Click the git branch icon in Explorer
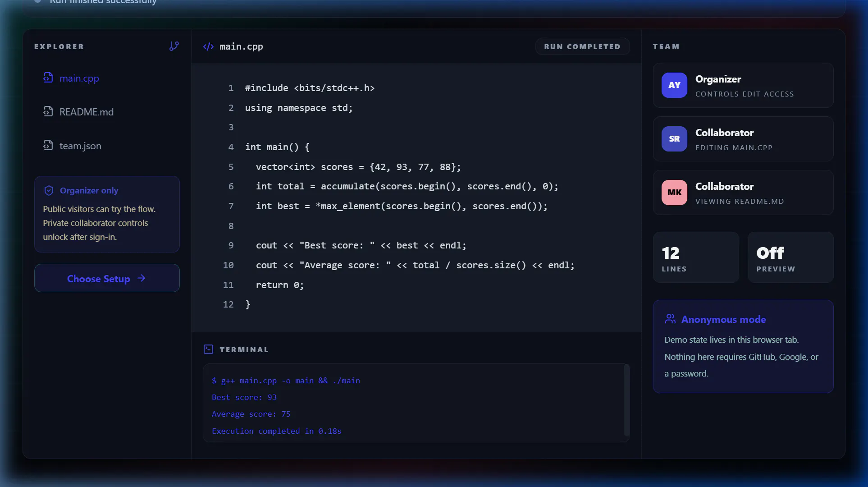Viewport: 868px width, 487px height. [x=174, y=46]
